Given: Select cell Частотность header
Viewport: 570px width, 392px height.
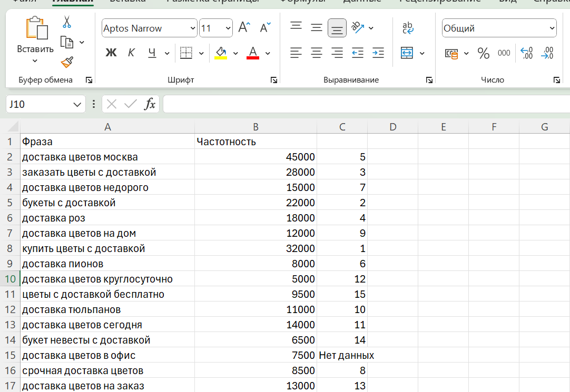Looking at the screenshot, I should (255, 142).
